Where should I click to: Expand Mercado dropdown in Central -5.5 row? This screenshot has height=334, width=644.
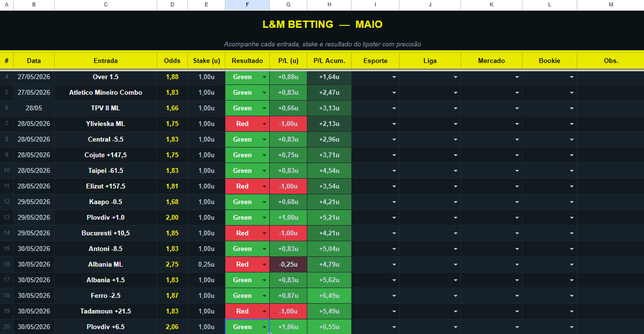point(517,140)
